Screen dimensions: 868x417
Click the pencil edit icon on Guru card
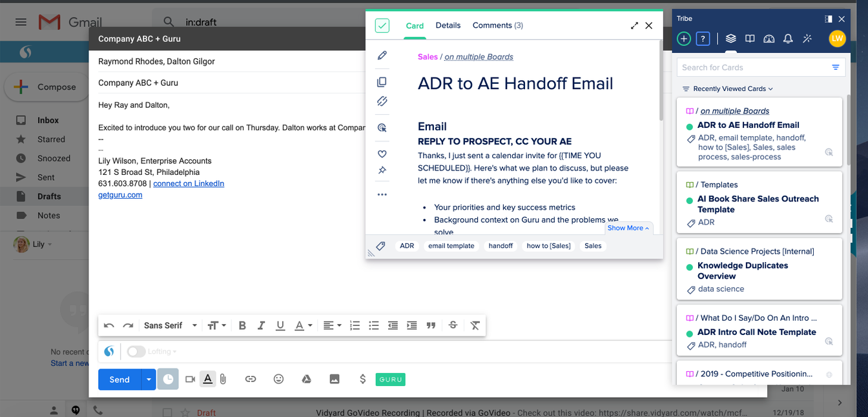(x=382, y=56)
